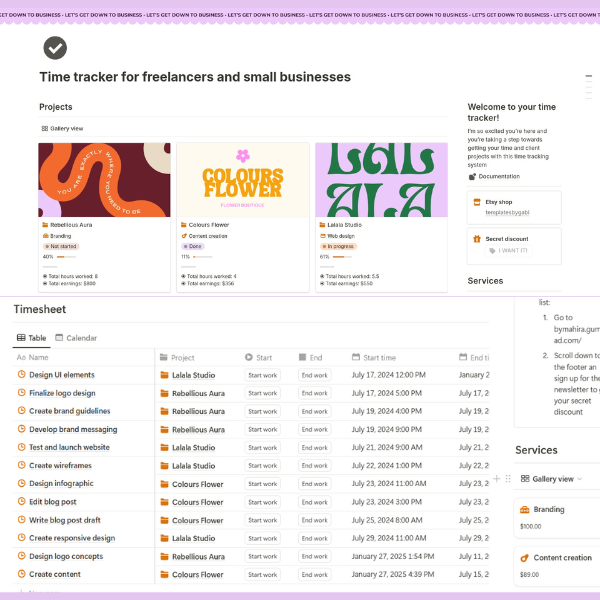Click the July 25, 2024 8:00 AM start time
The width and height of the screenshot is (600, 600).
pyautogui.click(x=387, y=520)
